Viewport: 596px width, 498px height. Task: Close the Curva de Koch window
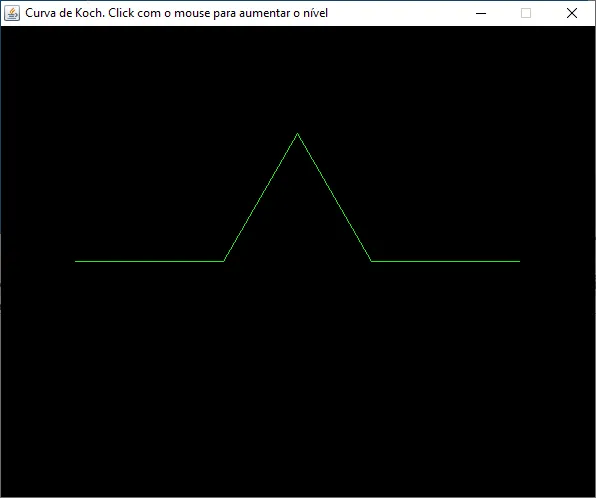pos(572,13)
